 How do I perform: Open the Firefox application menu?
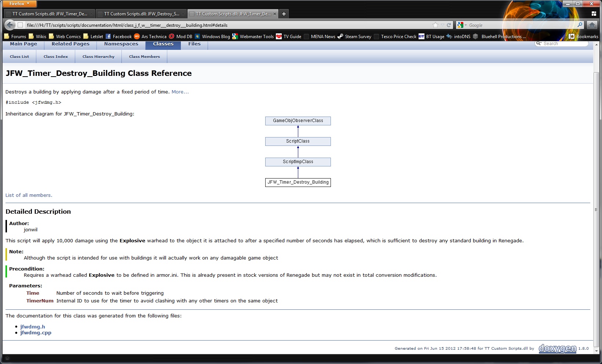(19, 4)
